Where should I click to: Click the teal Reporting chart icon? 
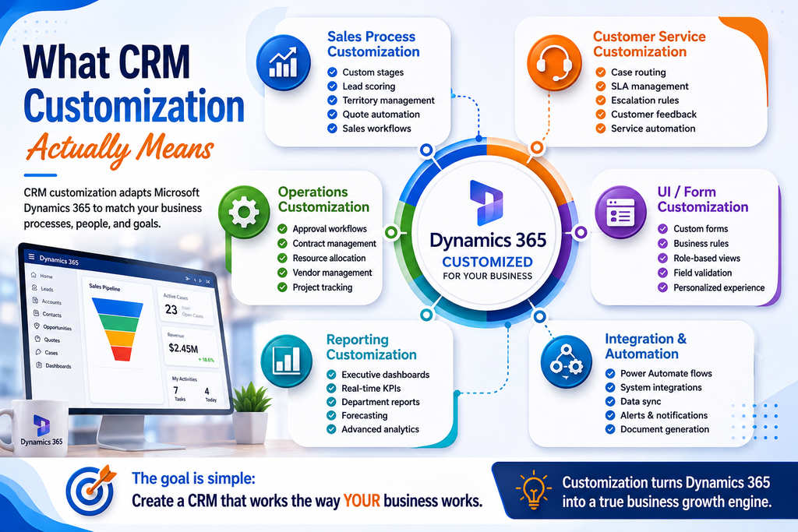287,361
